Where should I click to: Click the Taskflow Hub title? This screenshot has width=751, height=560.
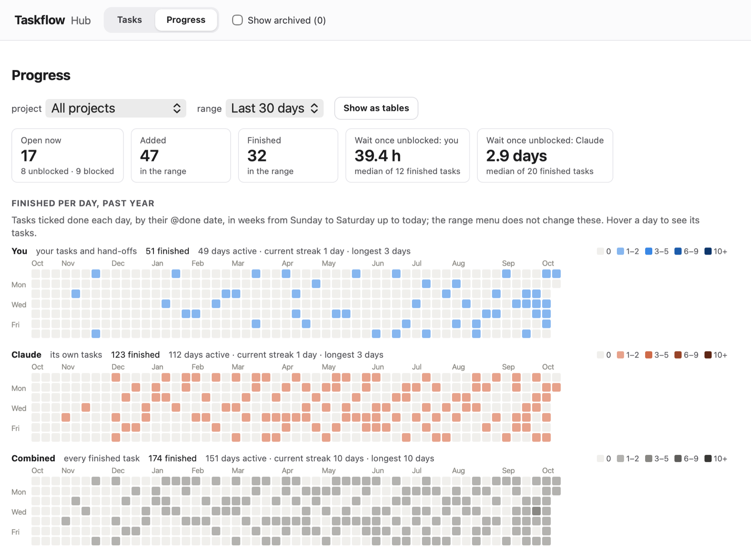[x=53, y=20]
